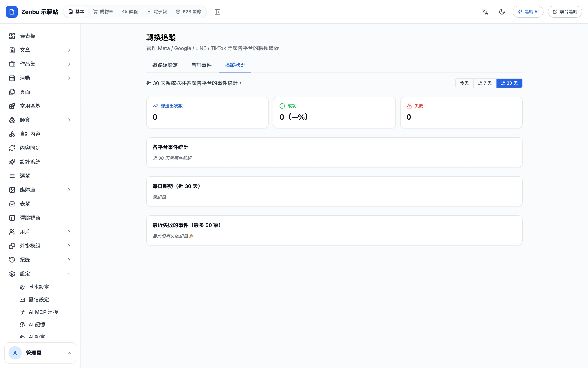Click the 紀錄 history icon
This screenshot has width=588, height=368.
click(12, 260)
